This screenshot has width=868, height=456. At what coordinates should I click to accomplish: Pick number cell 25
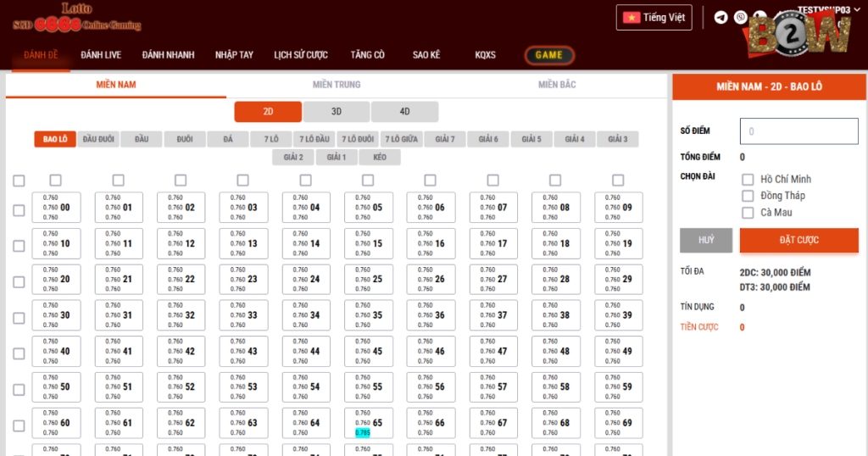click(369, 280)
